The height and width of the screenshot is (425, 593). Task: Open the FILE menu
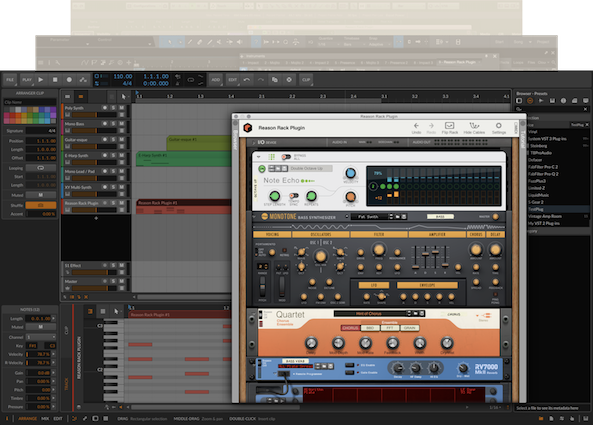(10, 80)
